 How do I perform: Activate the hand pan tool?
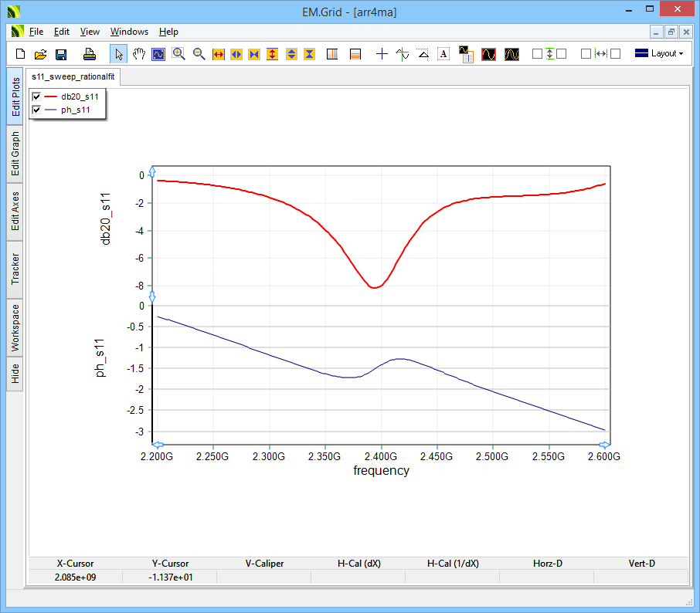[139, 54]
